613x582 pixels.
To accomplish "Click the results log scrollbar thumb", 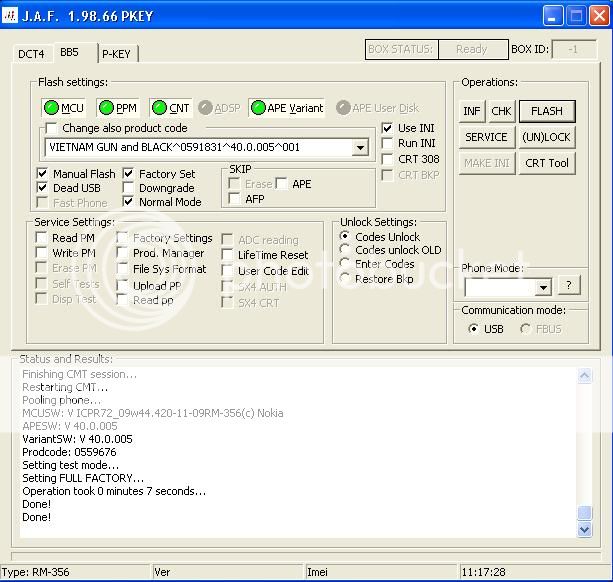I will (584, 514).
